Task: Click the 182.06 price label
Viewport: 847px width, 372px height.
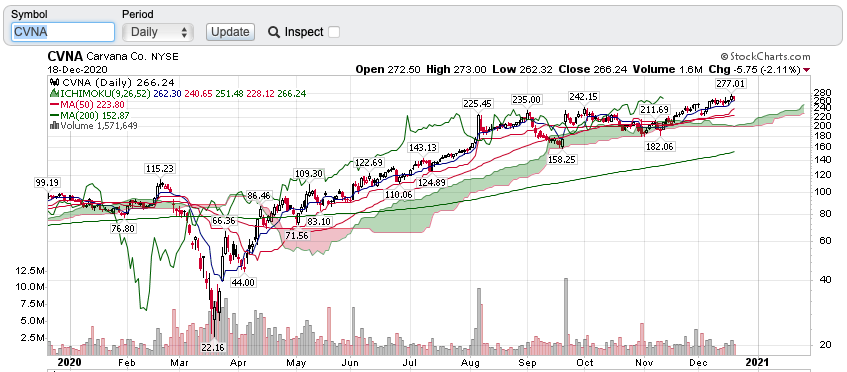Action: pyautogui.click(x=660, y=146)
